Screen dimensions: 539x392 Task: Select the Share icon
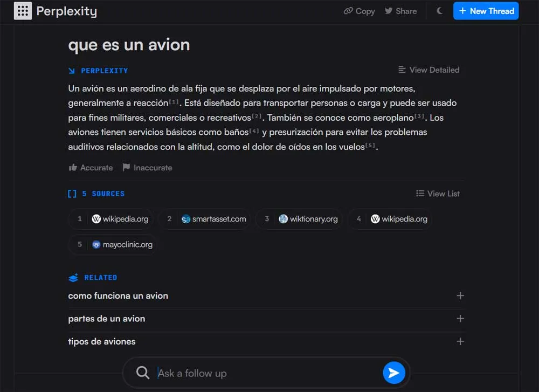pyautogui.click(x=389, y=11)
